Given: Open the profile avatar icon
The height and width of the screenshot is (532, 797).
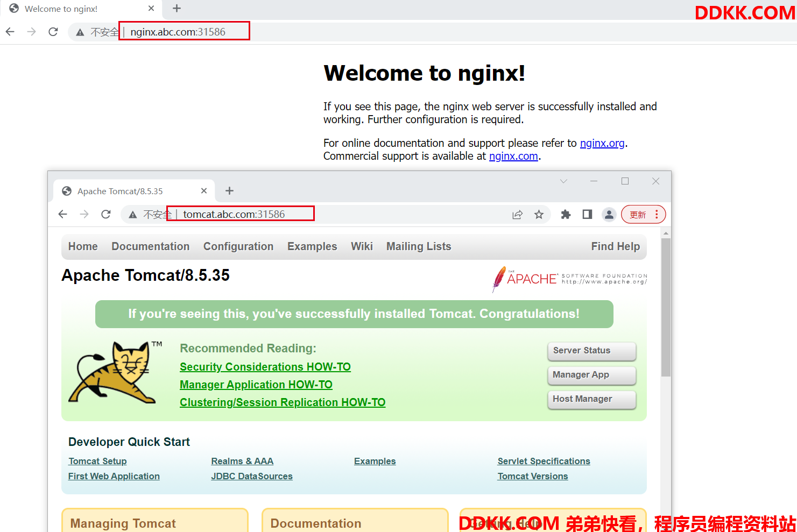Looking at the screenshot, I should tap(609, 215).
